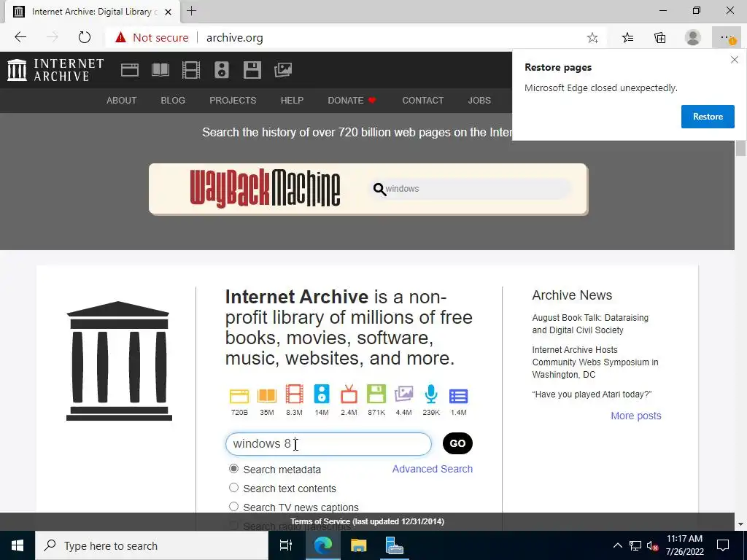747x560 pixels.
Task: Open "Have you played Atari today?" post
Action: coord(592,394)
